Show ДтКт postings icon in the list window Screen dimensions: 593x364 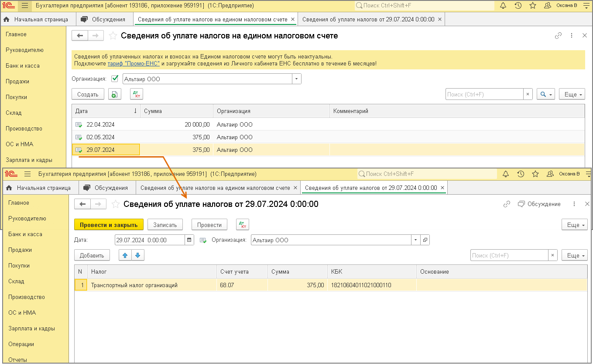(x=137, y=94)
